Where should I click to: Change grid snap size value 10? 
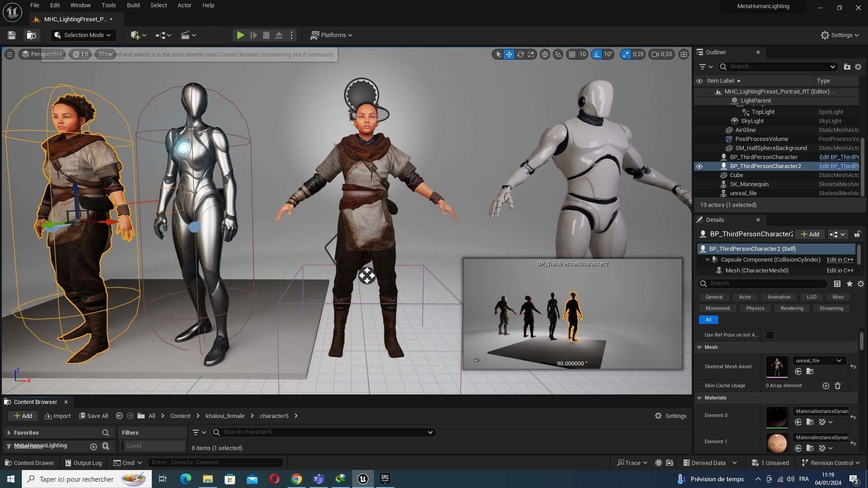click(x=583, y=54)
